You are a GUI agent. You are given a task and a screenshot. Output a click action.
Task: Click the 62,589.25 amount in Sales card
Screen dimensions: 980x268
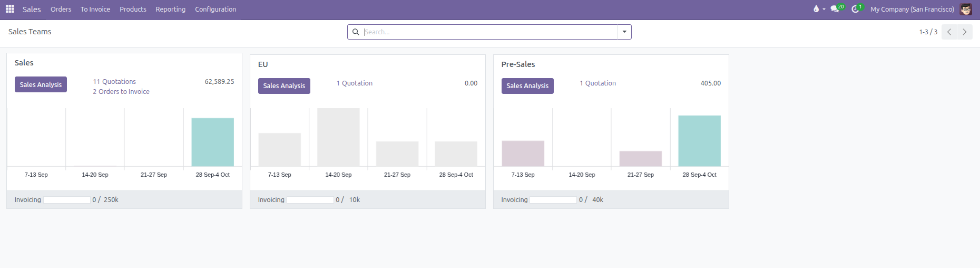tap(219, 82)
